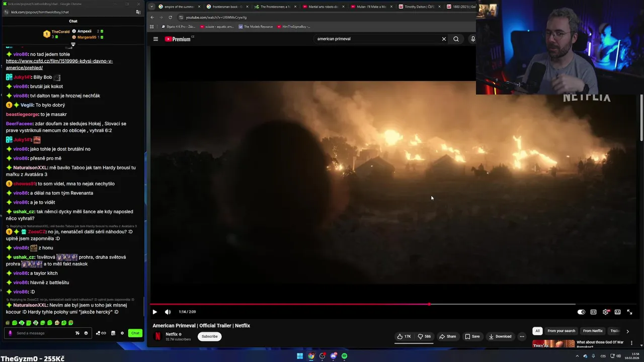Image resolution: width=644 pixels, height=362 pixels.
Task: Open Chrome bookmarks apps grid icon
Action: [151, 27]
